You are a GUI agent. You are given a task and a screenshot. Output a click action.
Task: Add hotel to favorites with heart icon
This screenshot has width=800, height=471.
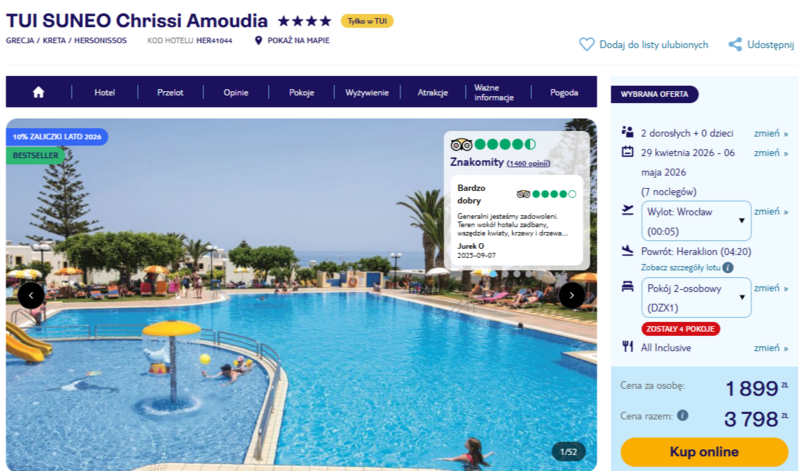coord(586,44)
